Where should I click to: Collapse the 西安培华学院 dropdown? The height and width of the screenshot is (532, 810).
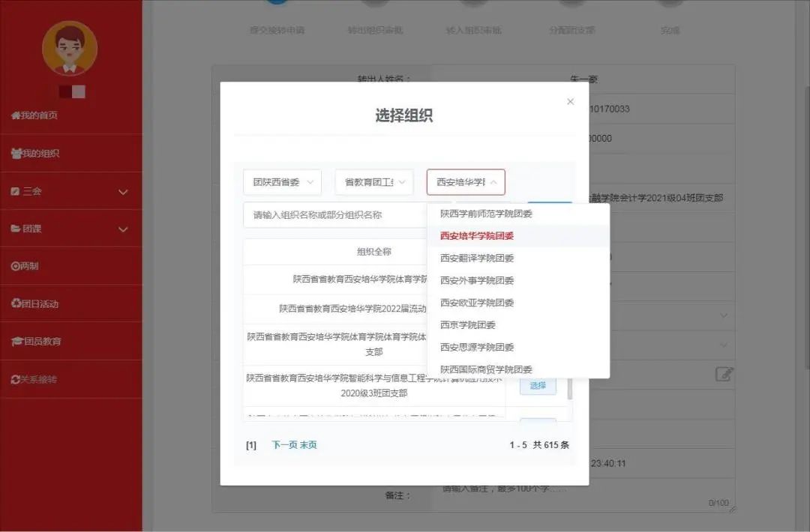click(x=466, y=182)
